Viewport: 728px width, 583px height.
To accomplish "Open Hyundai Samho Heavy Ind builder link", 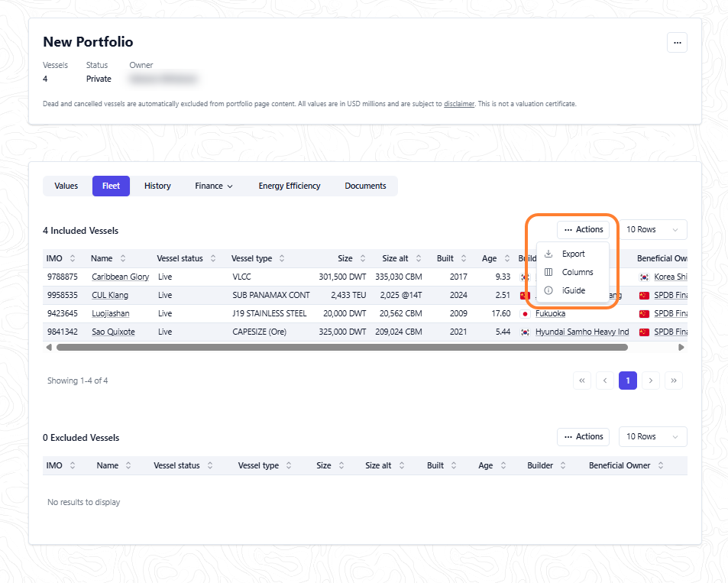I will click(582, 332).
